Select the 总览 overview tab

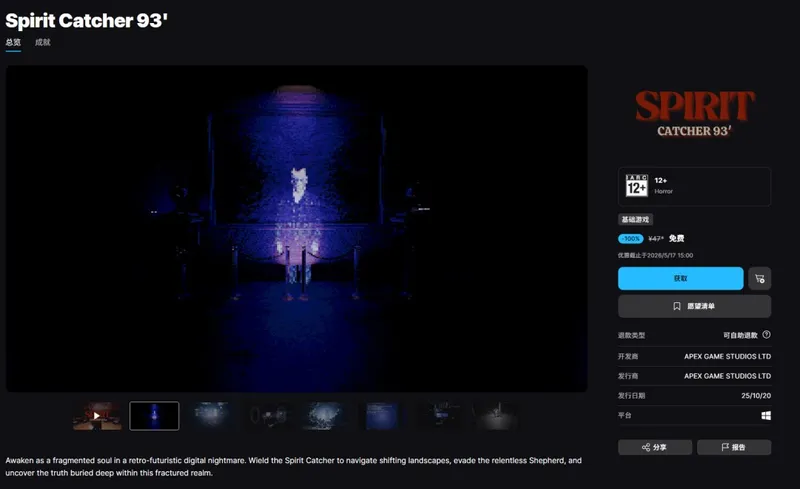[13, 42]
